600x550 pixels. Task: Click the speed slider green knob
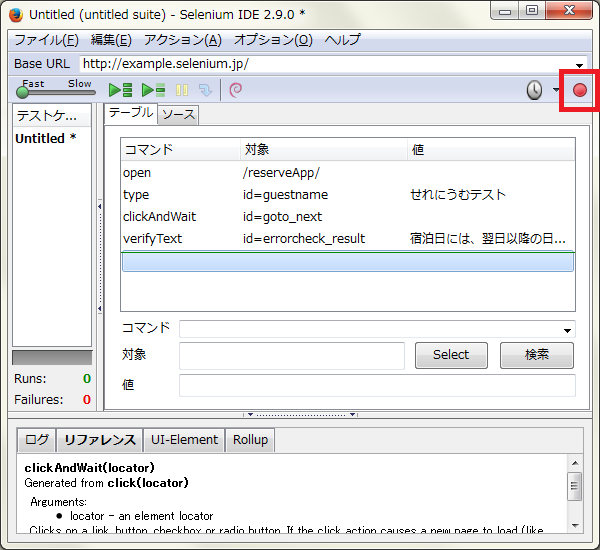pos(23,92)
